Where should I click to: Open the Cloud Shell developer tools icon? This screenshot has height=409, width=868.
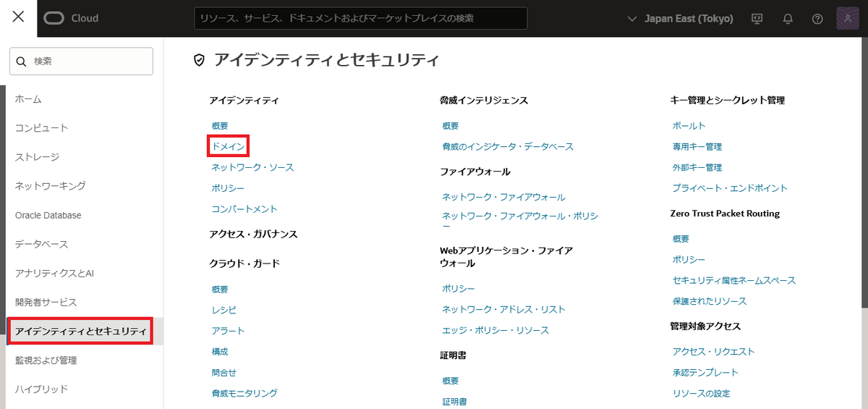[757, 19]
